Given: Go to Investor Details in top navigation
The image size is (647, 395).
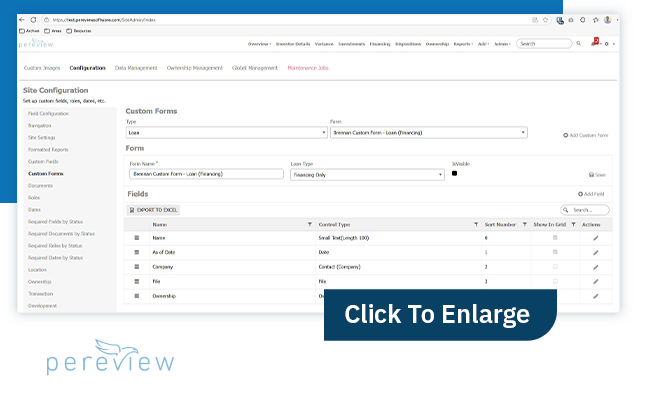Looking at the screenshot, I should pyautogui.click(x=293, y=44).
